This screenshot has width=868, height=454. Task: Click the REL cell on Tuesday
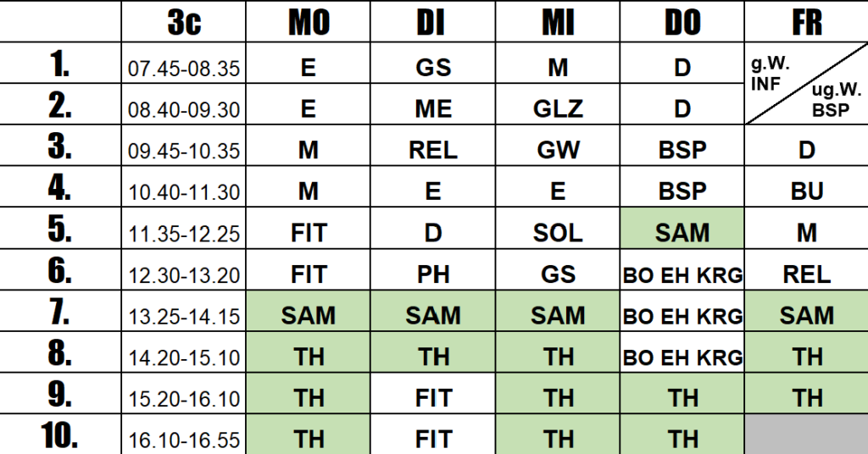[433, 146]
